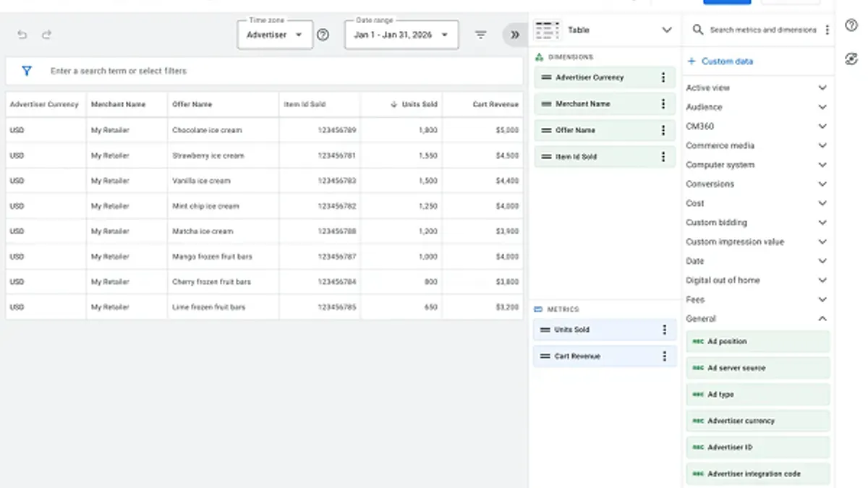868x488 pixels.
Task: Click the help icon next to Time zone
Action: [x=323, y=34]
